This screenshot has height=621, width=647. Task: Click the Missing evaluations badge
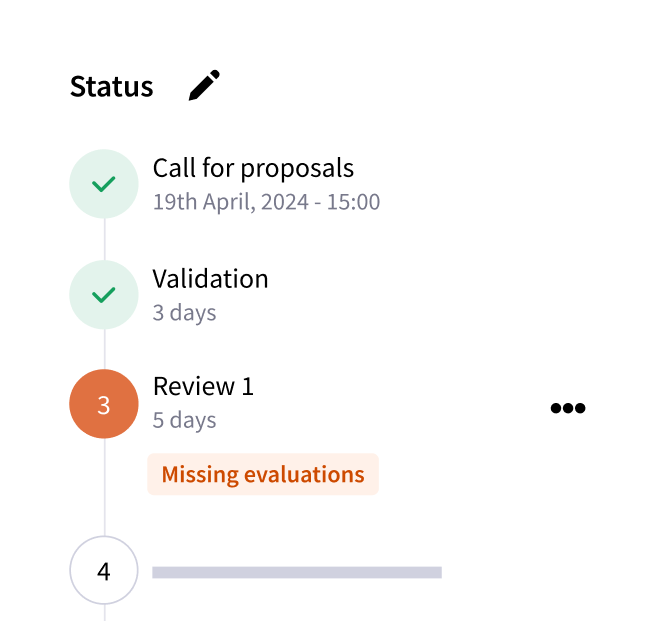click(263, 474)
